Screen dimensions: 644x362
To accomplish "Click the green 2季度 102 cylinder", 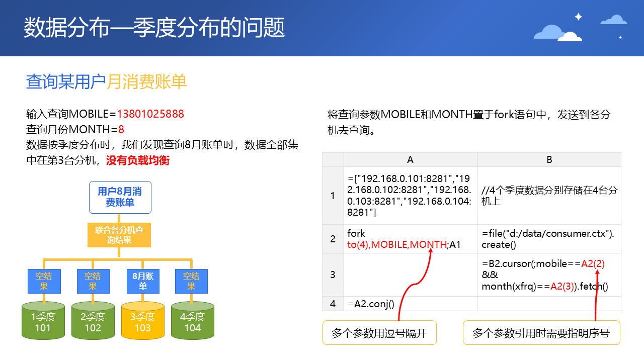I will tap(93, 320).
